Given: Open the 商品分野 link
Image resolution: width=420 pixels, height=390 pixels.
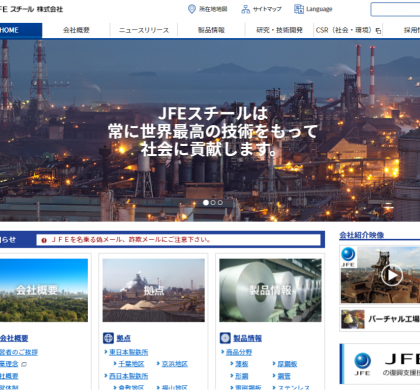Looking at the screenshot, I should [x=239, y=352].
